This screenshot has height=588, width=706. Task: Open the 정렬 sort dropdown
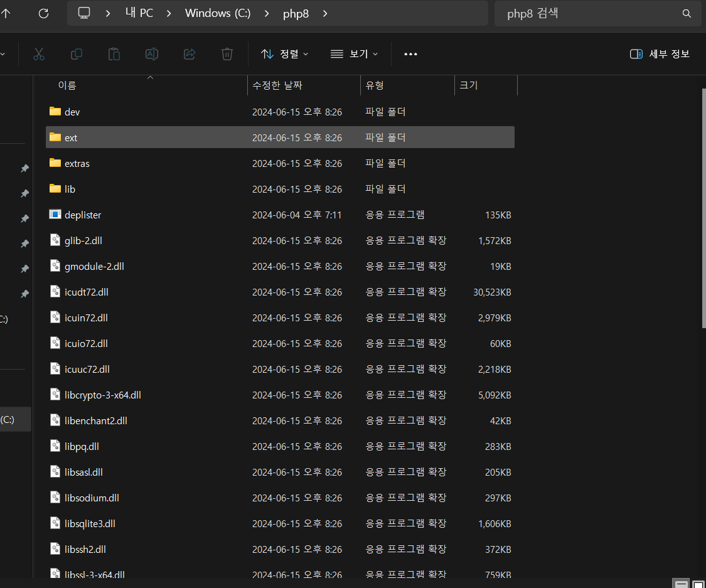coord(284,54)
